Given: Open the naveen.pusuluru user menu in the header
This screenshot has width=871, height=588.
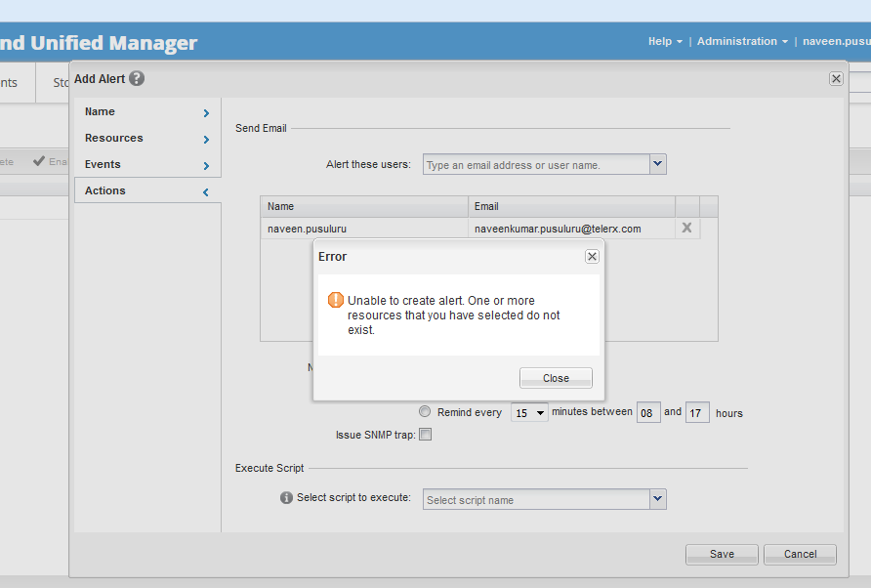Looking at the screenshot, I should point(837,41).
